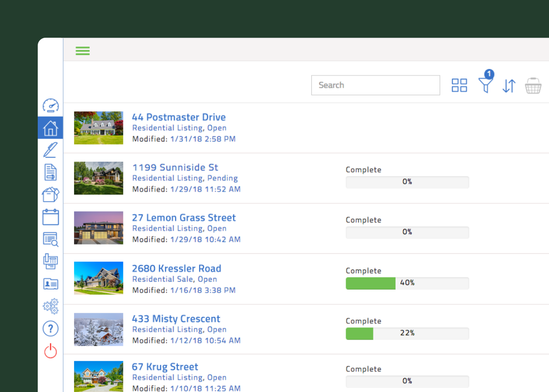Open the calendar icon in sidebar

50,217
